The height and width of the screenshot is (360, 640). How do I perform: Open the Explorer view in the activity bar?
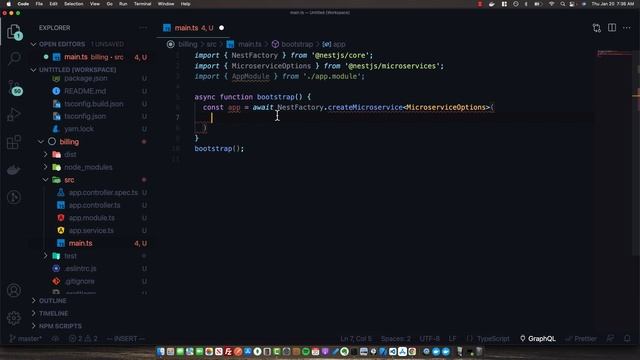click(14, 31)
